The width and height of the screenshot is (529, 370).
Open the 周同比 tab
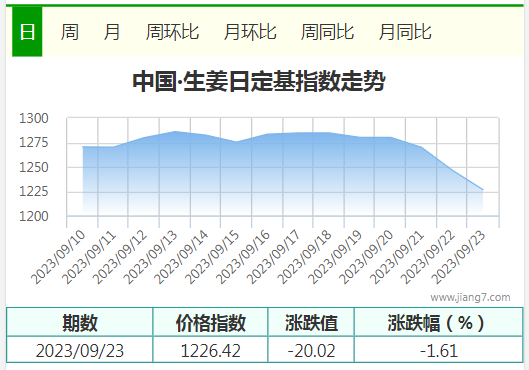coord(327,32)
